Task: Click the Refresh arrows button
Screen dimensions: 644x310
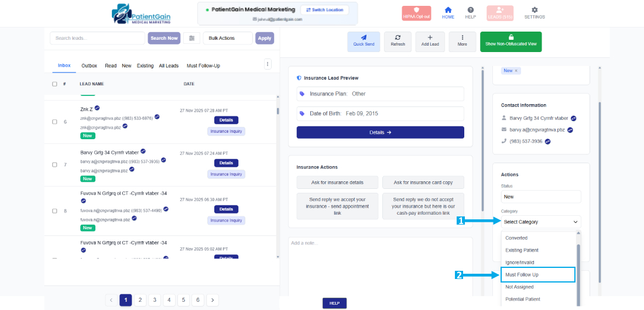Action: pyautogui.click(x=398, y=42)
